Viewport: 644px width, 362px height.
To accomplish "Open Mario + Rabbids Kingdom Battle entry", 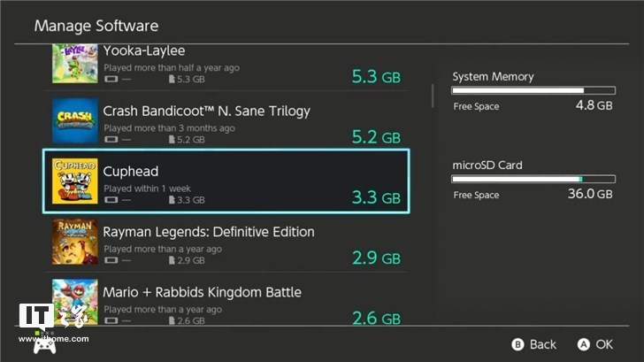I will click(x=203, y=292).
